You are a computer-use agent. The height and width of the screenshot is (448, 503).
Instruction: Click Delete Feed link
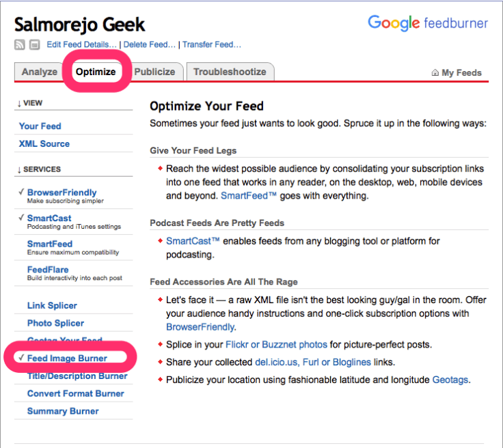150,45
